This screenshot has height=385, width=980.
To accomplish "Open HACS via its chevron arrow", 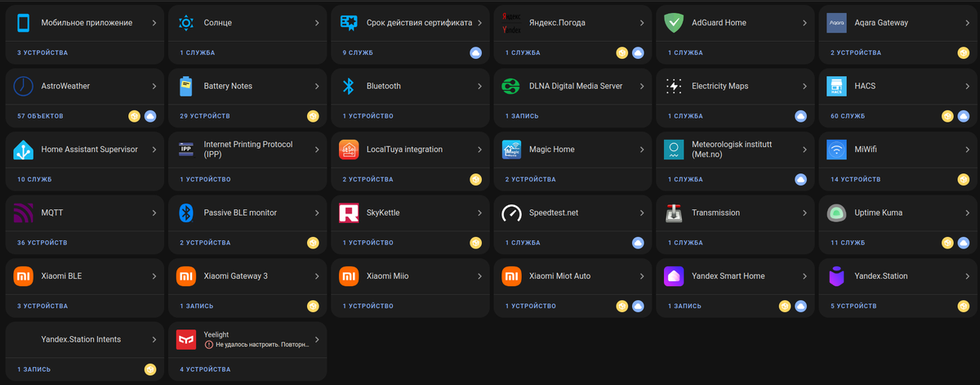I will [967, 86].
